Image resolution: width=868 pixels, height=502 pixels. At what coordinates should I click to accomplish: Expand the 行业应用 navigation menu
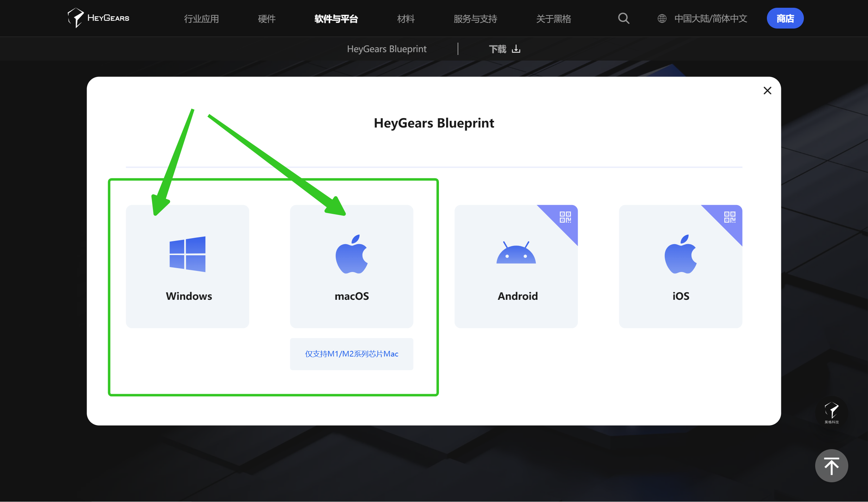[201, 19]
